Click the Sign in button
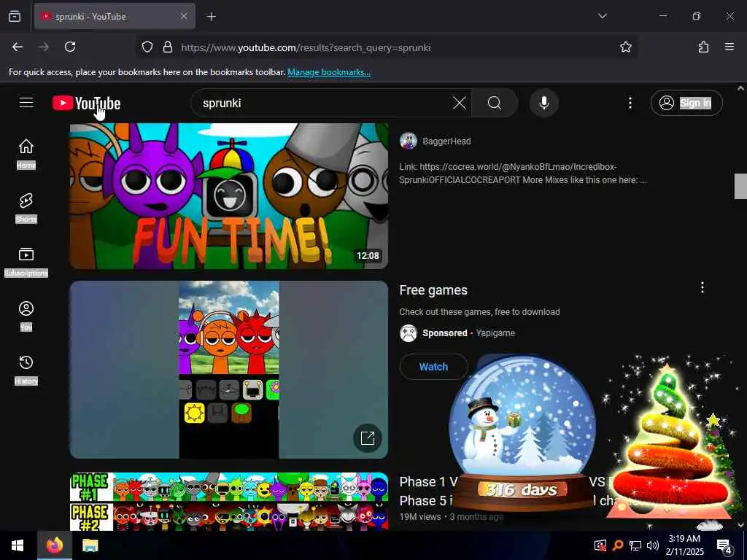Viewport: 747px width, 560px height. 686,103
